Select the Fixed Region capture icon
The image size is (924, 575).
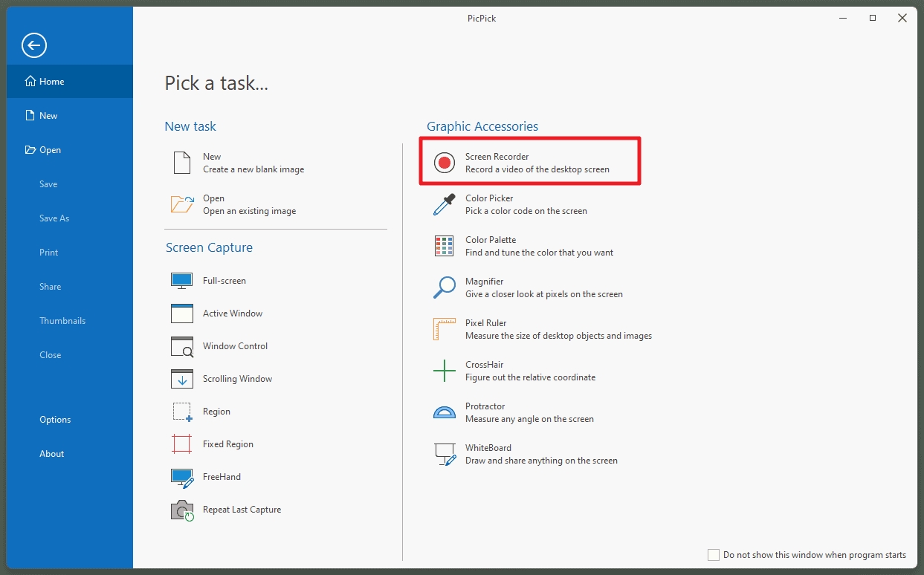click(182, 444)
